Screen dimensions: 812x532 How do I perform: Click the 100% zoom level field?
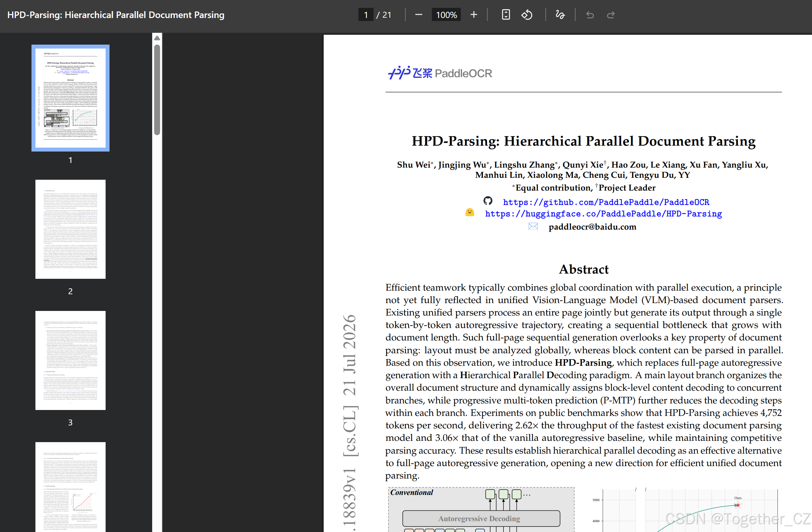coord(446,15)
